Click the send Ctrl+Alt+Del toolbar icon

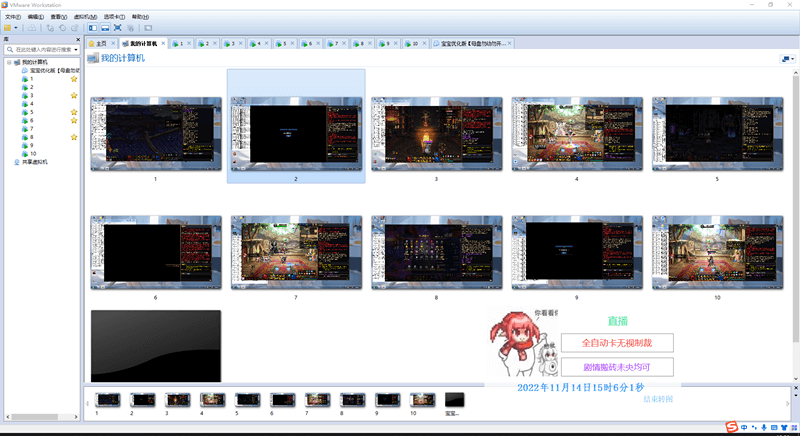pos(32,28)
